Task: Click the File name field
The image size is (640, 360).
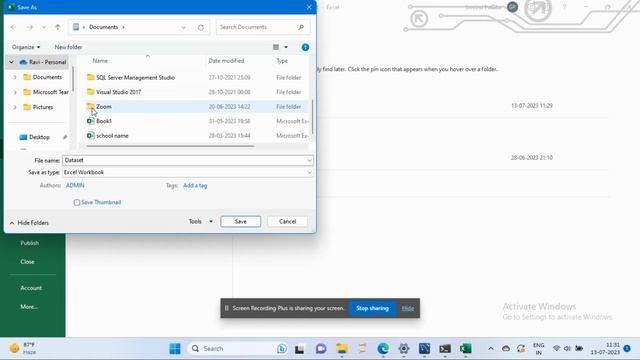Action: pos(184,160)
